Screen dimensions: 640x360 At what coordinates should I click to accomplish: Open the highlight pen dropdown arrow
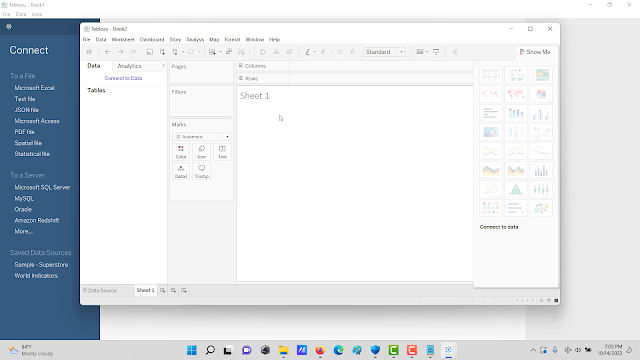tap(315, 52)
